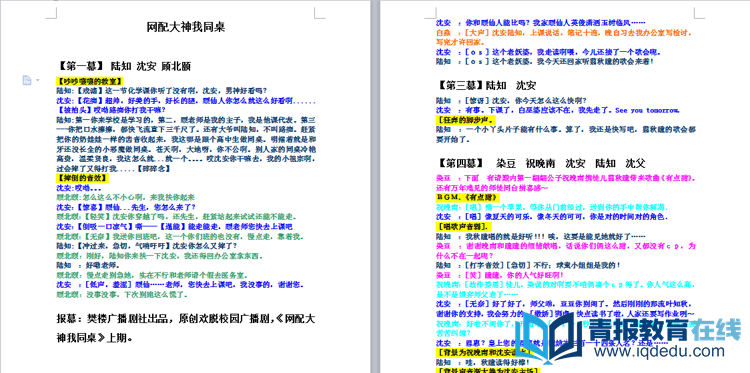Click the line ending See you tomorrow
This screenshot has height=373, width=750.
coord(558,110)
